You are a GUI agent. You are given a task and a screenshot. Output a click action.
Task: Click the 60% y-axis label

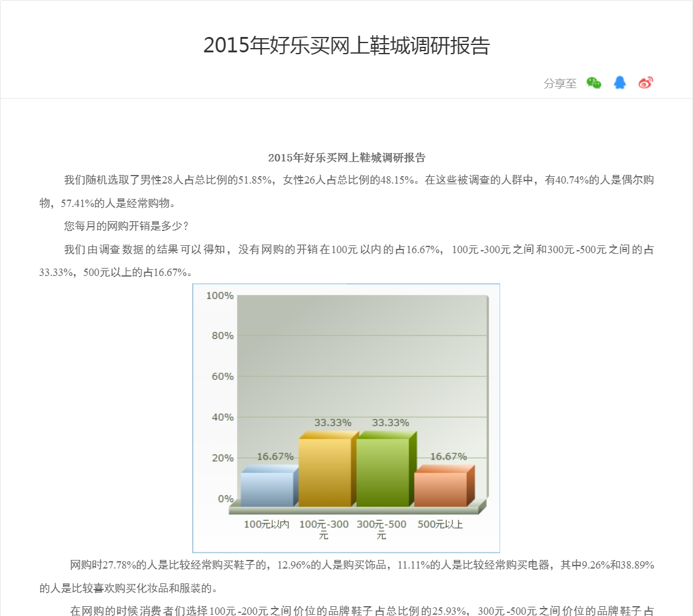coord(222,376)
